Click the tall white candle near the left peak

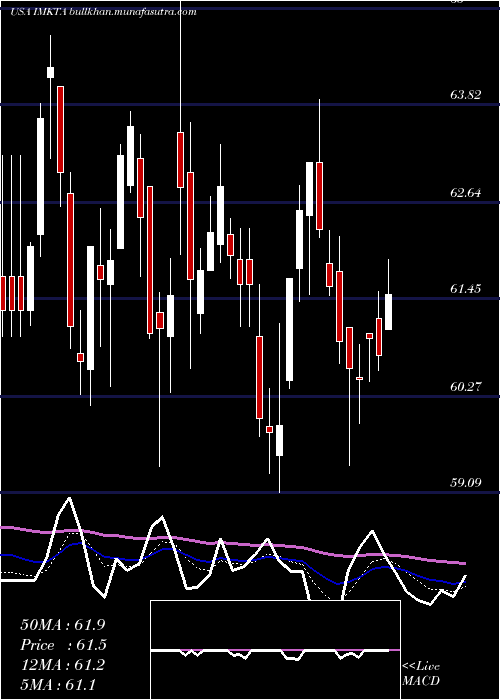click(x=41, y=176)
